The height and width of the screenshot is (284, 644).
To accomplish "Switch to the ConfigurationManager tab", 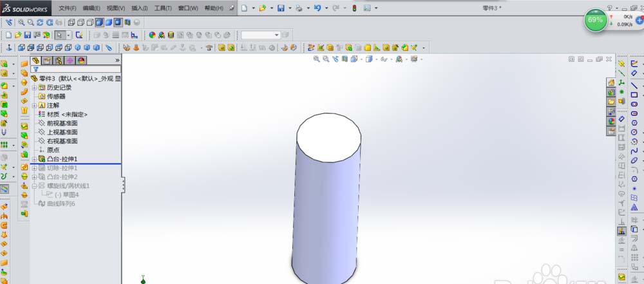I will pos(59,61).
